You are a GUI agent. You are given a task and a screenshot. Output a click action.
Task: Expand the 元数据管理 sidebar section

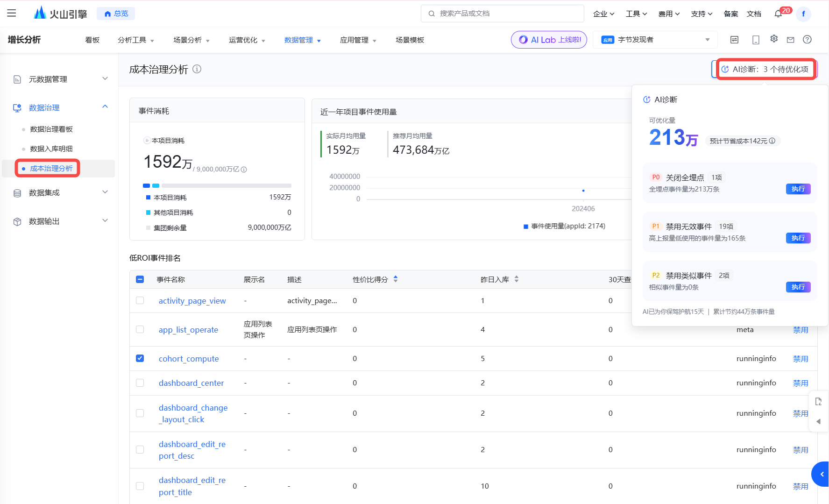pyautogui.click(x=105, y=78)
